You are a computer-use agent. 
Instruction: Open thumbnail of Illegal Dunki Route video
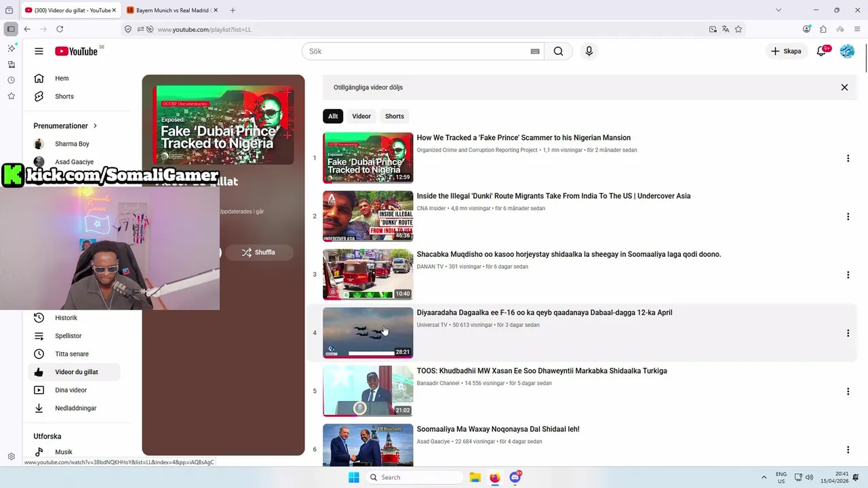(x=368, y=216)
